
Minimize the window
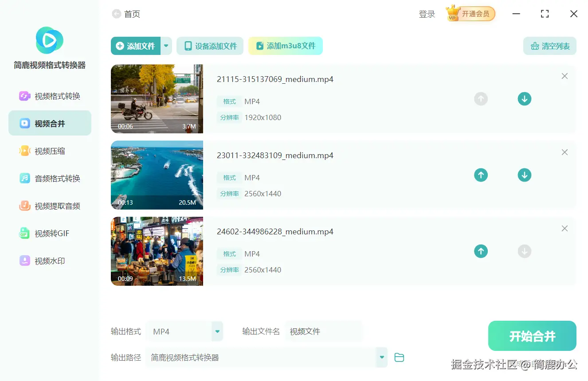[516, 14]
